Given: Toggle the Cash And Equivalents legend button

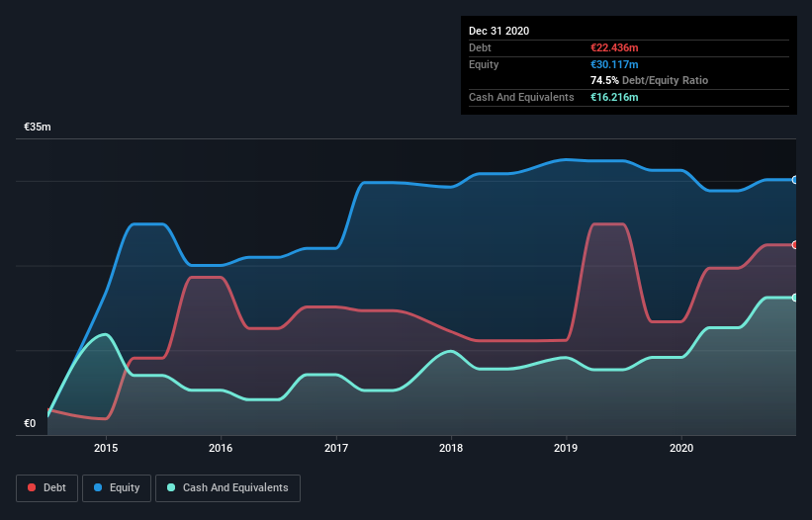Looking at the screenshot, I should [227, 488].
